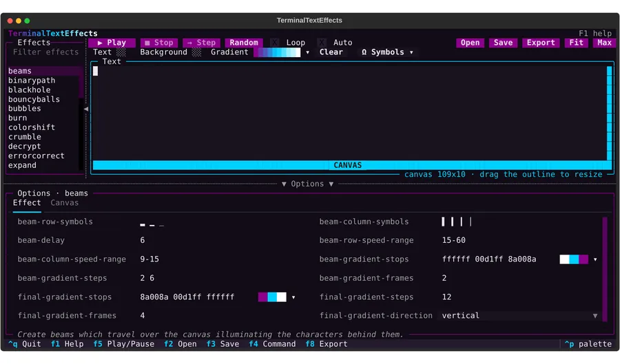Select the bouncyballs effect

[43, 100]
